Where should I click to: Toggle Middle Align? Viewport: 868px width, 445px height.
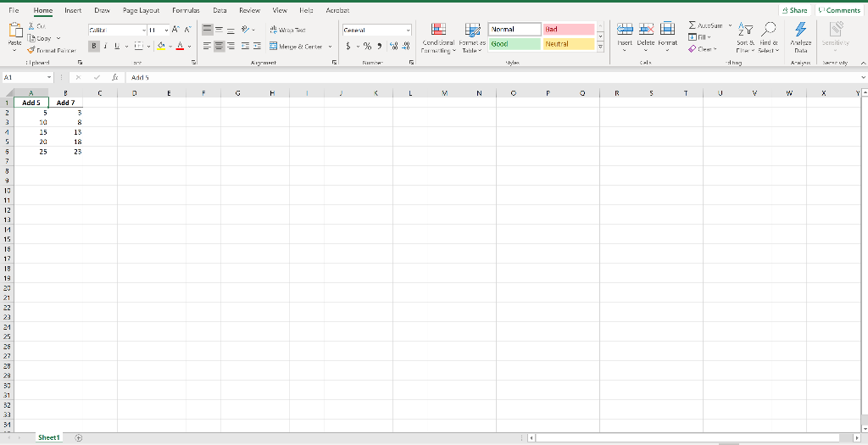click(x=220, y=30)
